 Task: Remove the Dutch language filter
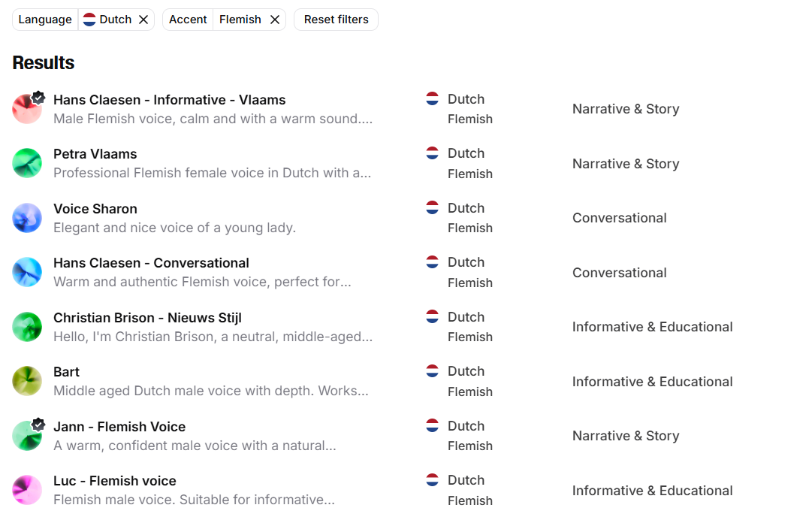tap(143, 20)
